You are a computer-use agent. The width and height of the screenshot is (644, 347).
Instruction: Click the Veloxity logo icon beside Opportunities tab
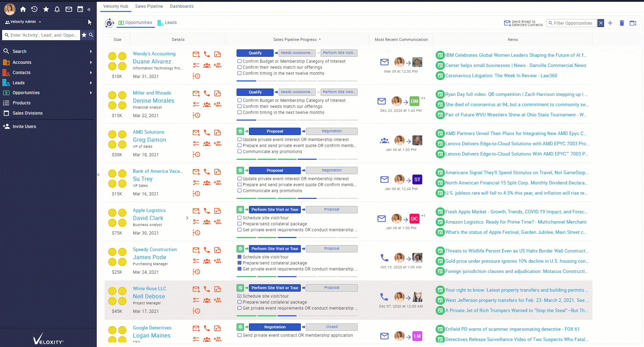[x=109, y=23]
